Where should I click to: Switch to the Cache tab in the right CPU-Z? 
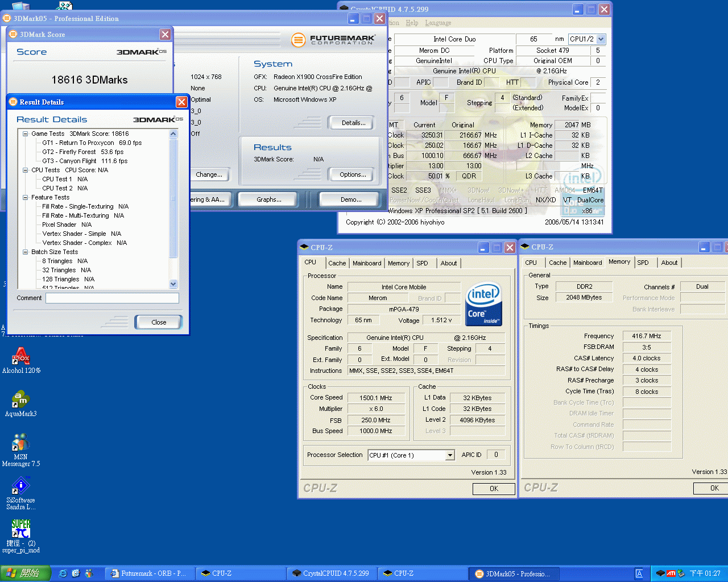[557, 263]
